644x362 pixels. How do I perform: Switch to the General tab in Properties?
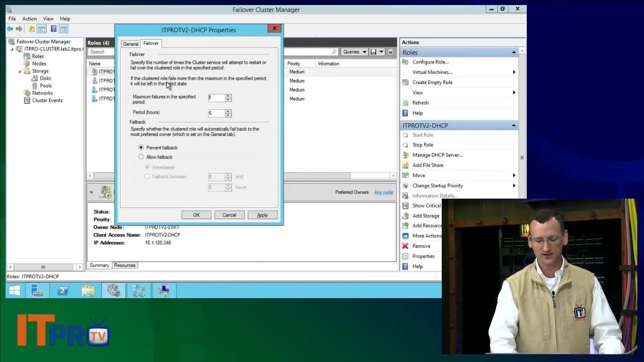pyautogui.click(x=130, y=44)
